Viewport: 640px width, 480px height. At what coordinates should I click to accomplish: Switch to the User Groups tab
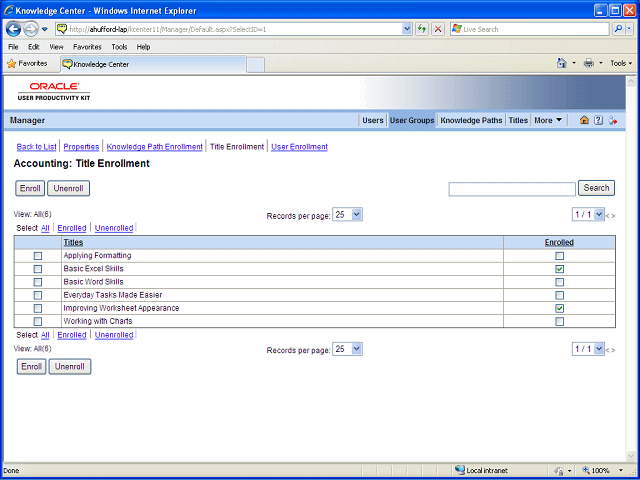pos(412,120)
